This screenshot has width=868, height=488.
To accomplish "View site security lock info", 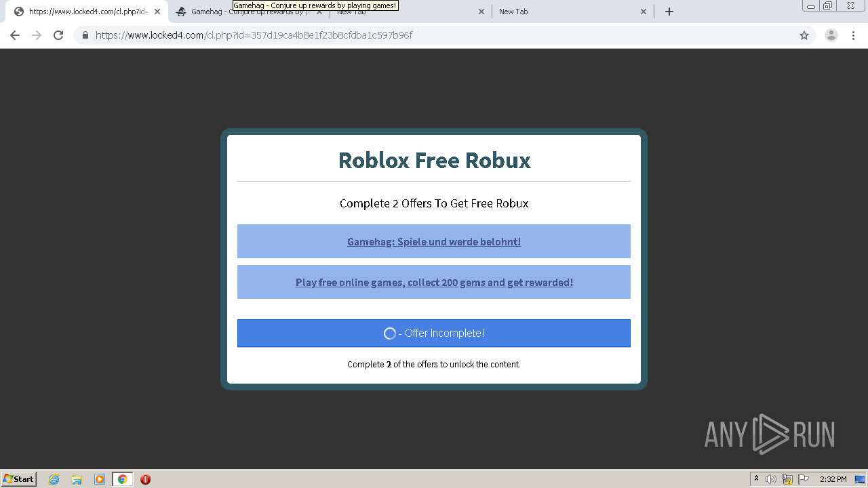I will [x=85, y=35].
